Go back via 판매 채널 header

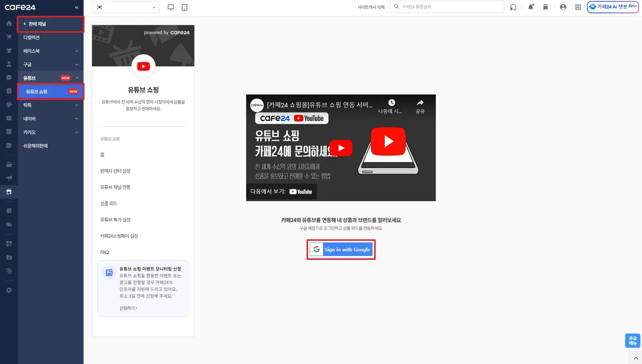coord(51,24)
